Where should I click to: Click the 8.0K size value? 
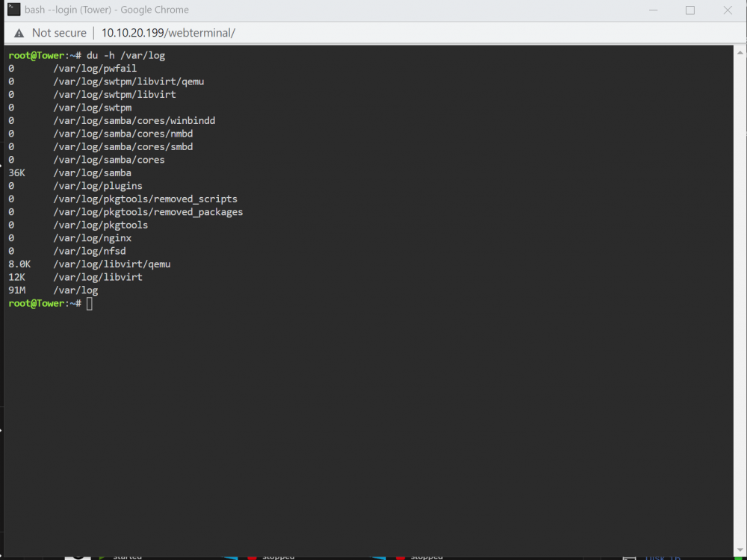click(x=19, y=264)
